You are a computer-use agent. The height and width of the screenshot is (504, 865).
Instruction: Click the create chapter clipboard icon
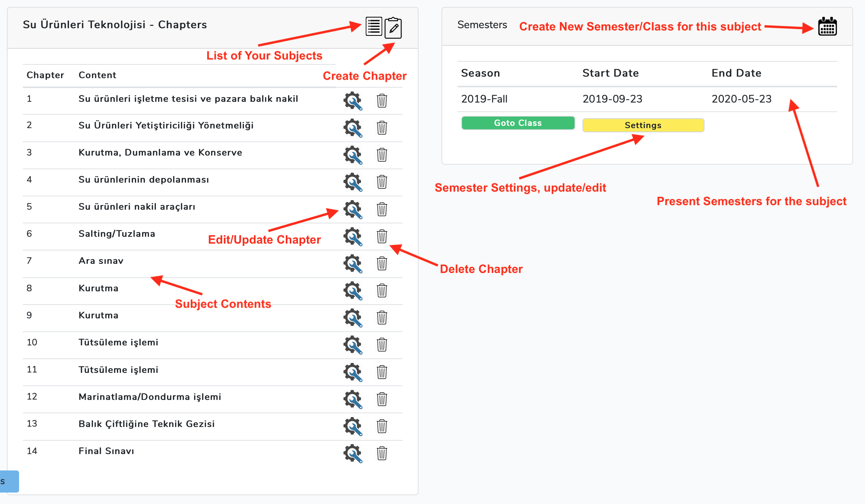pos(393,28)
